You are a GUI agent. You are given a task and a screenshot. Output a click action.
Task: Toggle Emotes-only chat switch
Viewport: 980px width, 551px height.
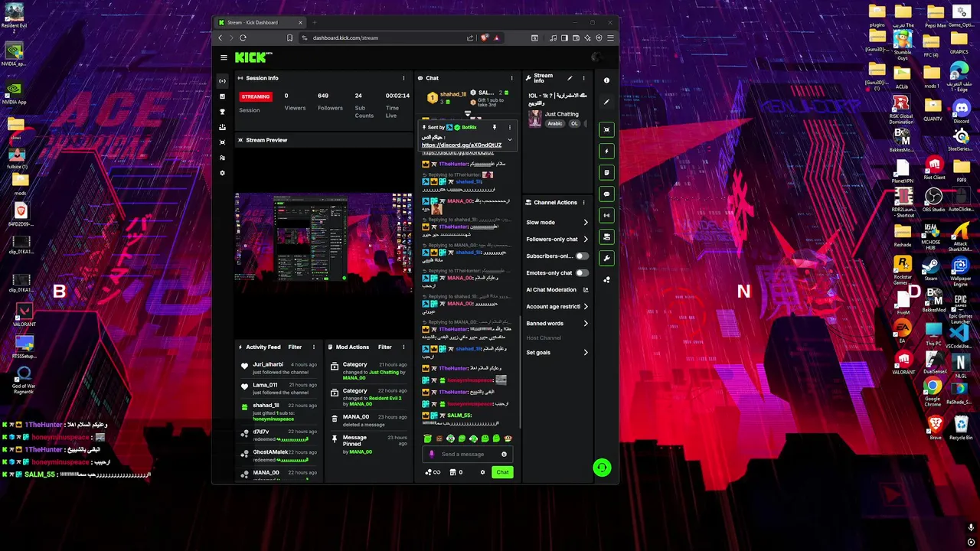[x=582, y=273]
